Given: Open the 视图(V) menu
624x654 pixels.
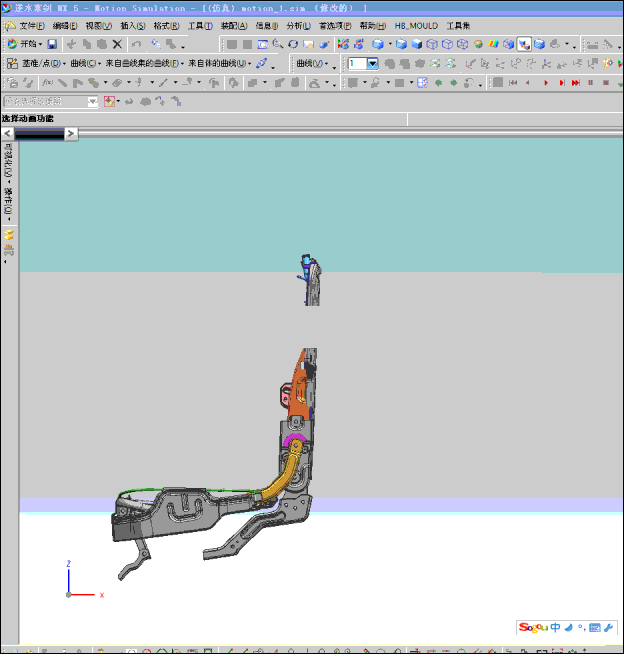Looking at the screenshot, I should (x=99, y=26).
